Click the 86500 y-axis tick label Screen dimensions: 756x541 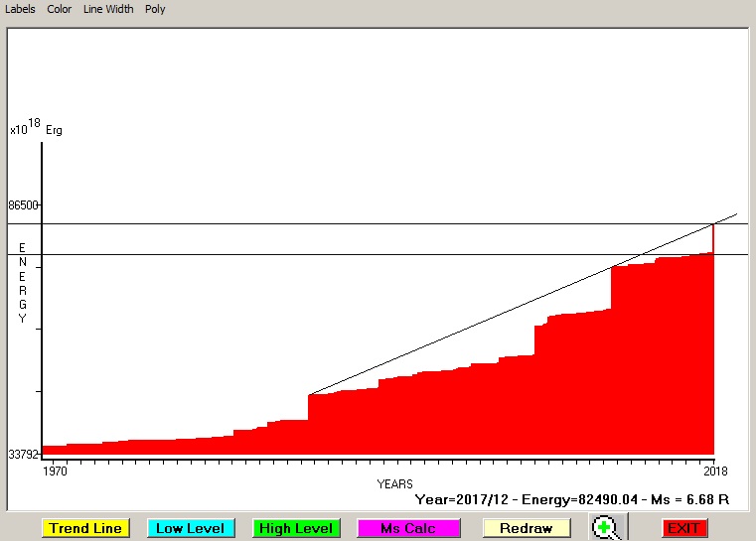(x=23, y=205)
